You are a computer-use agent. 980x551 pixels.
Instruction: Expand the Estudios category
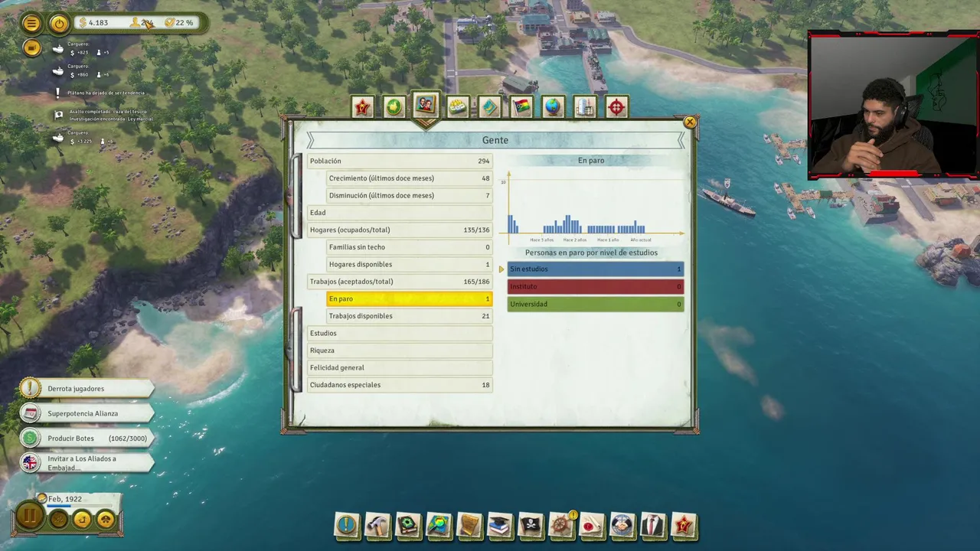click(400, 333)
